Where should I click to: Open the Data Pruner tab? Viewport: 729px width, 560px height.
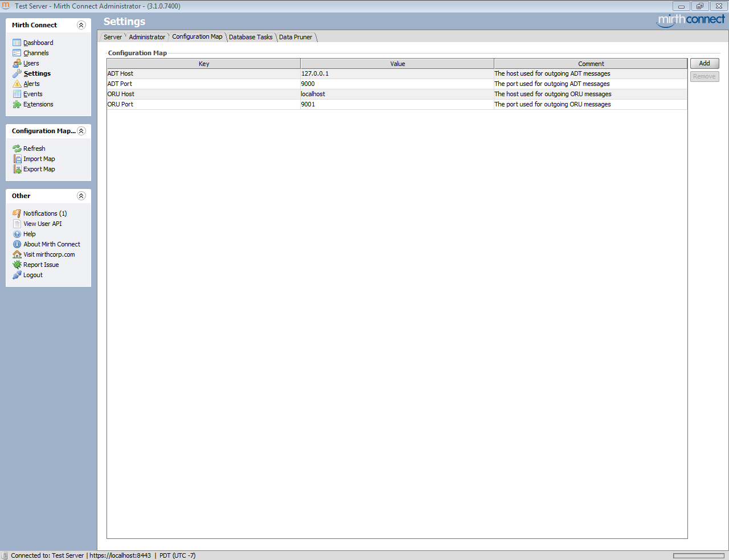click(296, 37)
